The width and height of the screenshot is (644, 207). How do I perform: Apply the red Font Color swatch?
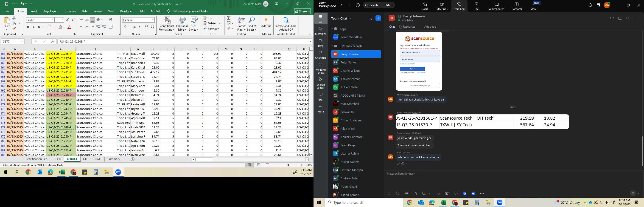point(70,27)
